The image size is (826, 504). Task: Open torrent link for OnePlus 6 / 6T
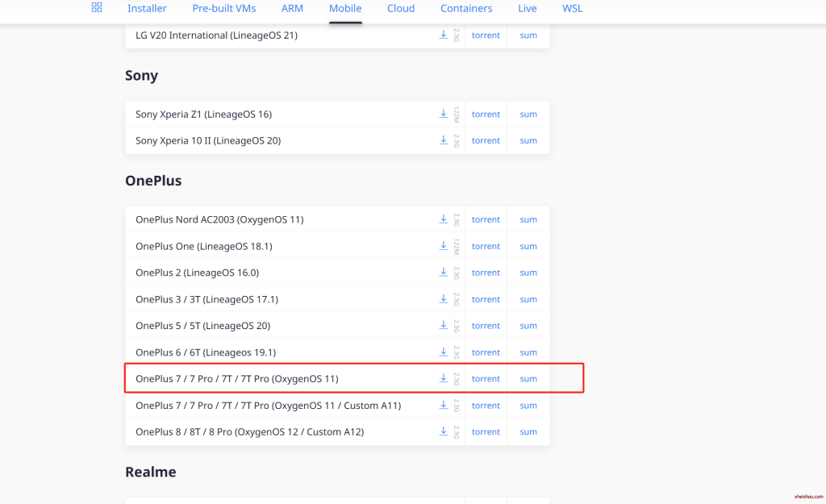[486, 352]
